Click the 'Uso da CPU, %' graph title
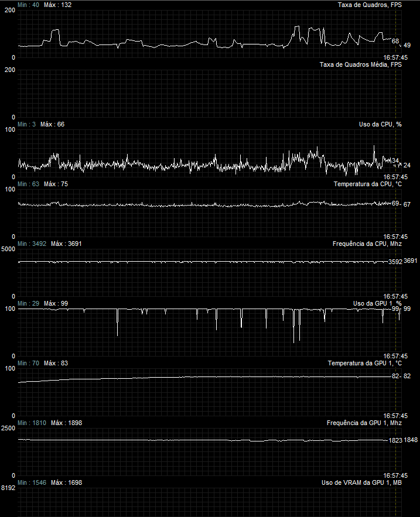Screen dimensions: 420x517 [x=380, y=124]
